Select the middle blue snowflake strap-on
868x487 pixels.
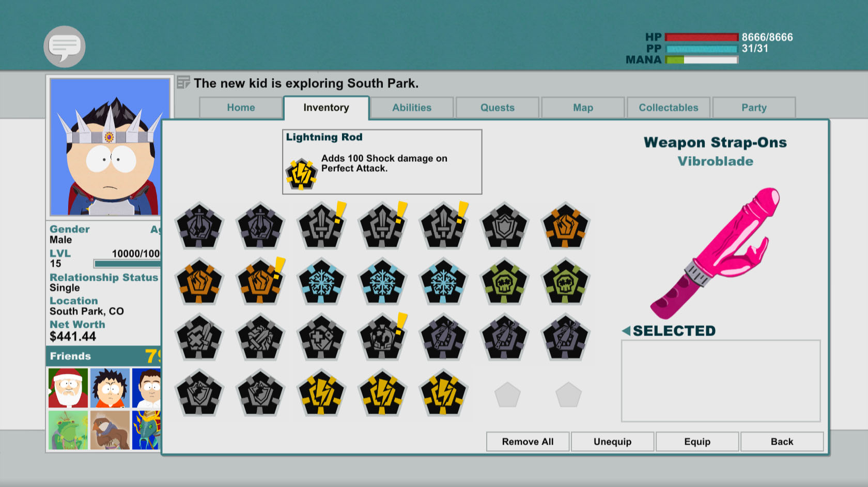click(382, 282)
